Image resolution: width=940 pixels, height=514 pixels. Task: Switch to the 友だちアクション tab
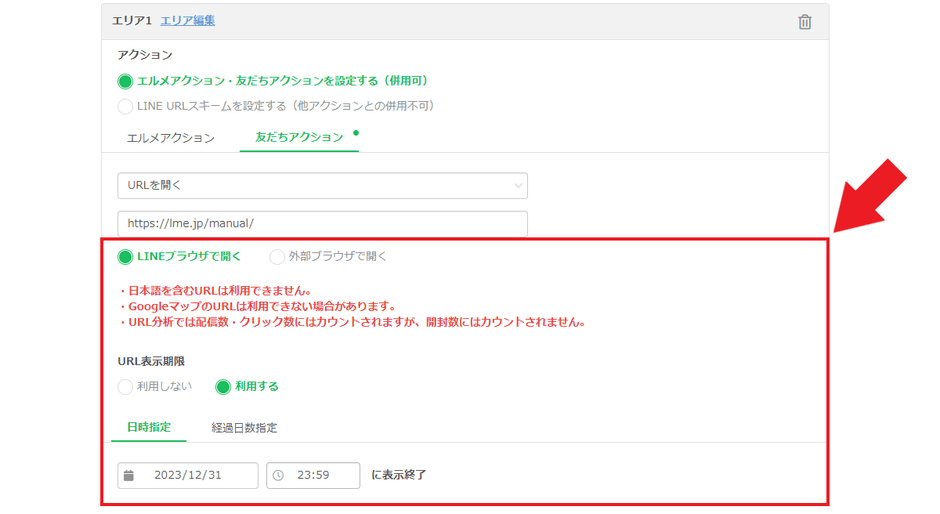[299, 137]
